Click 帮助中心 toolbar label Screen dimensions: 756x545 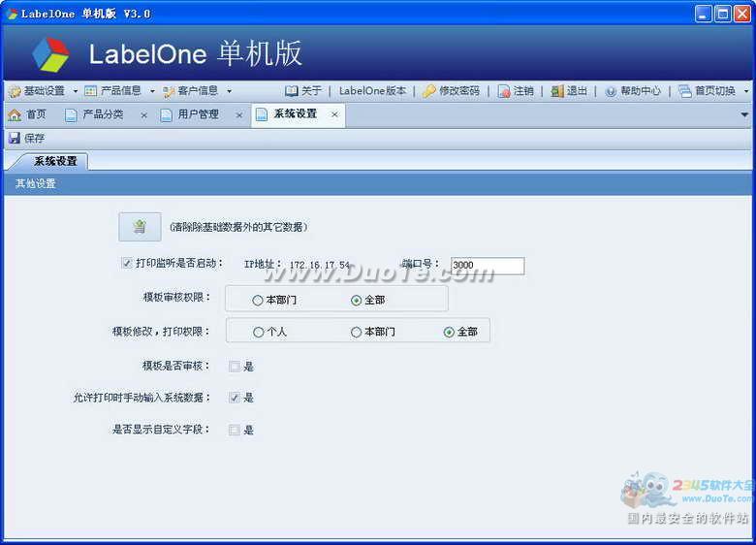[641, 91]
